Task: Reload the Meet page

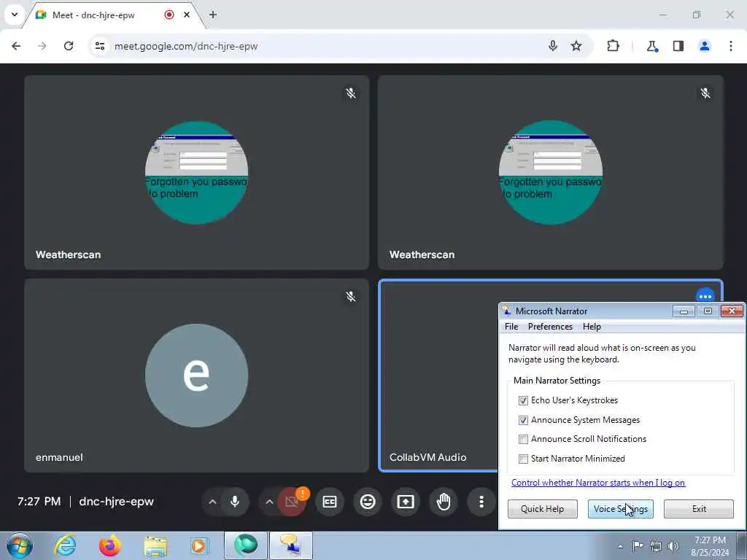Action: pyautogui.click(x=69, y=46)
